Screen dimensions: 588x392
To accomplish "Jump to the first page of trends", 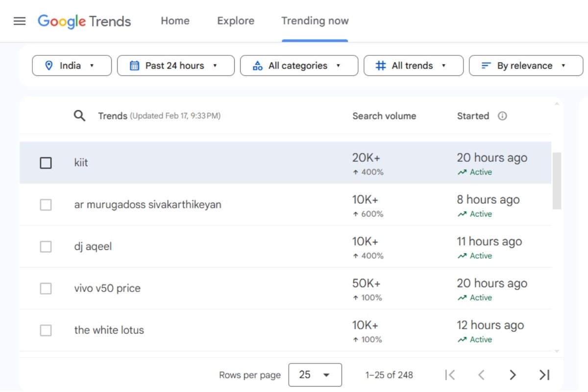I will point(450,375).
